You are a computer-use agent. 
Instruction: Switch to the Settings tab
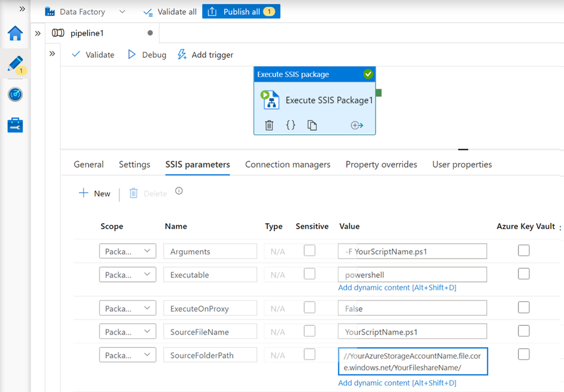click(x=134, y=164)
